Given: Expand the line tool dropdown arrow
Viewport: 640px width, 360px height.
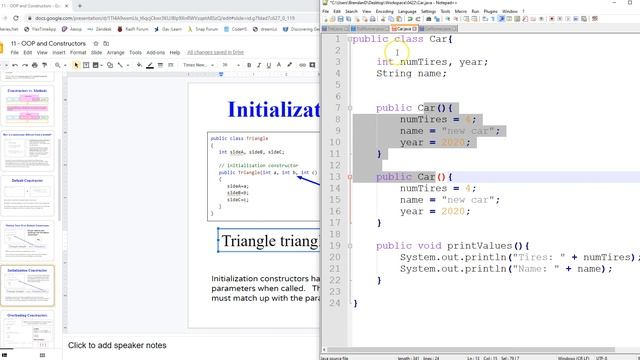Looking at the screenshot, I should pyautogui.click(x=128, y=65).
